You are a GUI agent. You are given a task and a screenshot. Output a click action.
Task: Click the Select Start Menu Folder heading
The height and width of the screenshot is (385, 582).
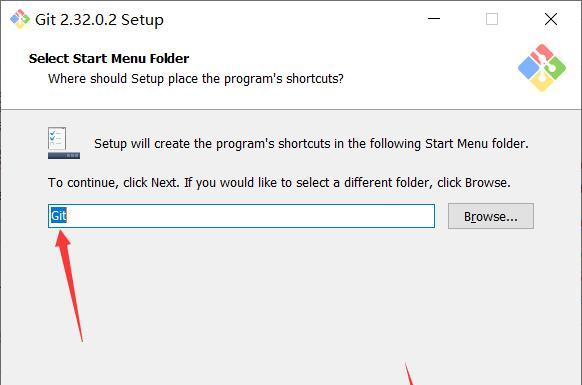pyautogui.click(x=109, y=59)
